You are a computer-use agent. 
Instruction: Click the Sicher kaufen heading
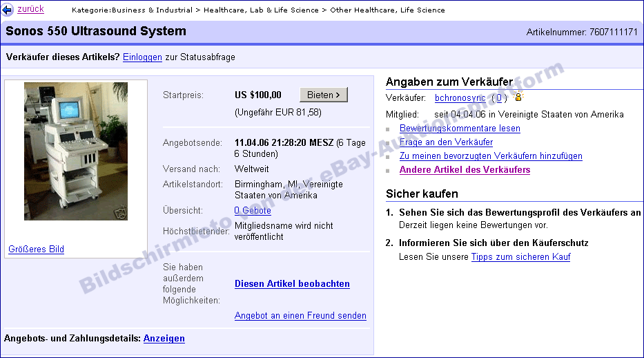coord(422,194)
